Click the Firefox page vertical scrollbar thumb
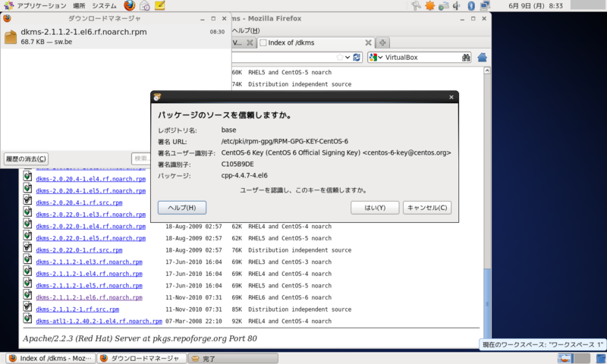 487,303
